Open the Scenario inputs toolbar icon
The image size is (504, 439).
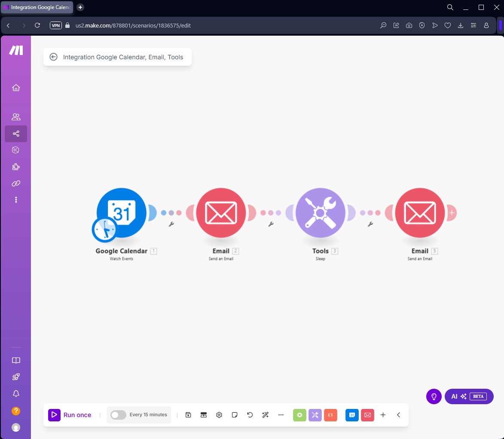click(x=204, y=415)
